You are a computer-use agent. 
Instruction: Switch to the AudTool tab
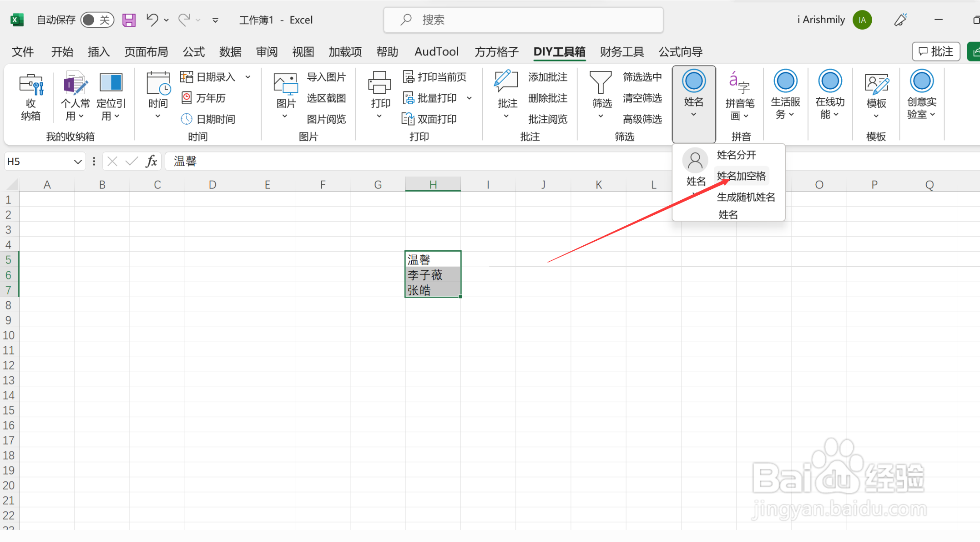tap(436, 51)
